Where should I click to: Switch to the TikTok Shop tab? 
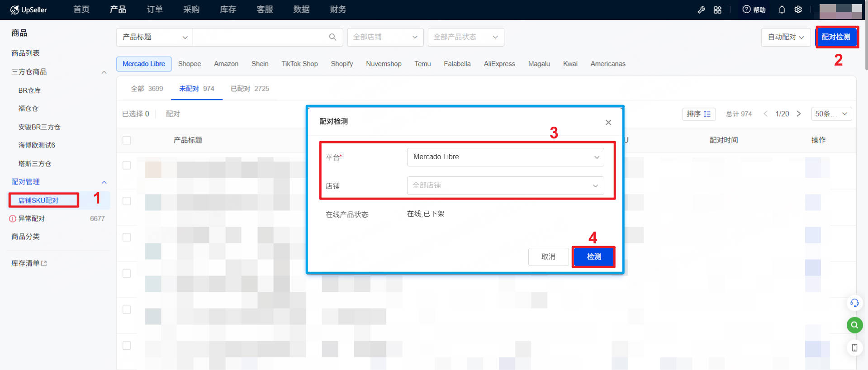[x=299, y=64]
